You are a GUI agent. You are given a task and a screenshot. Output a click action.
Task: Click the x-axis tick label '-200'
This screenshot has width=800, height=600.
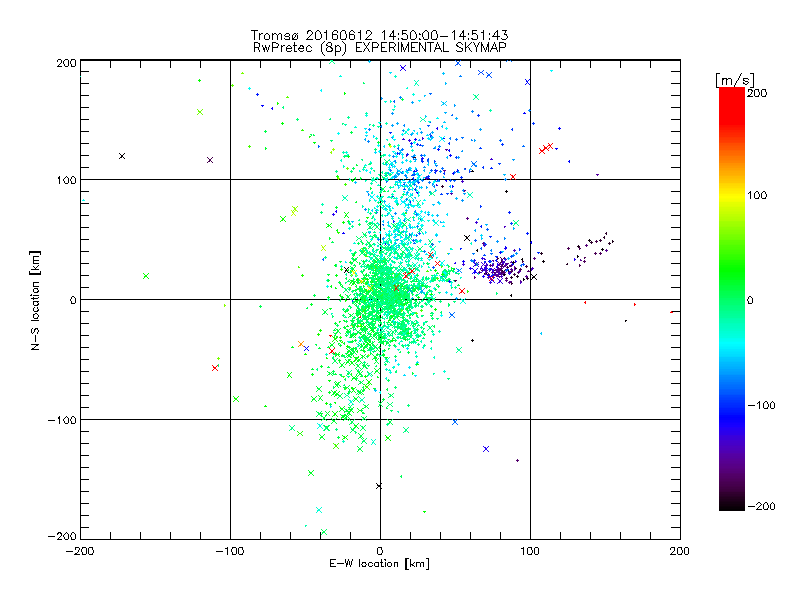point(80,551)
